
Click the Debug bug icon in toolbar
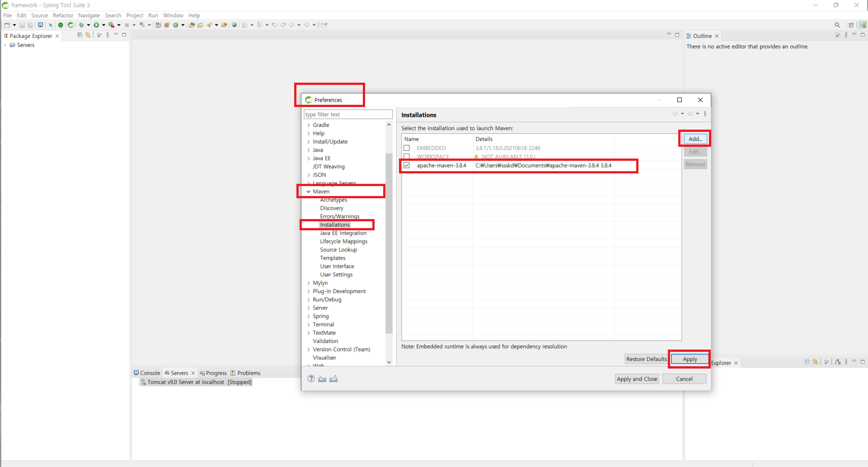click(x=81, y=25)
